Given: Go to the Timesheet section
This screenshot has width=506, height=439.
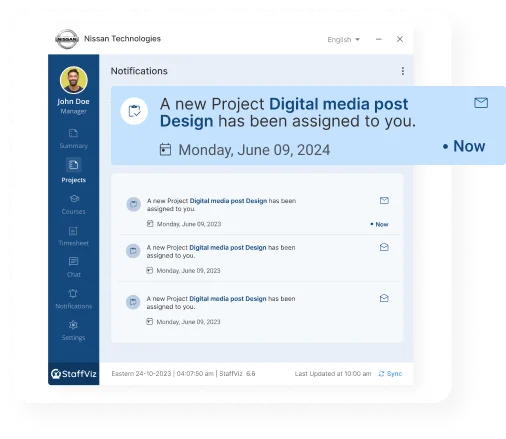Looking at the screenshot, I should (73, 236).
